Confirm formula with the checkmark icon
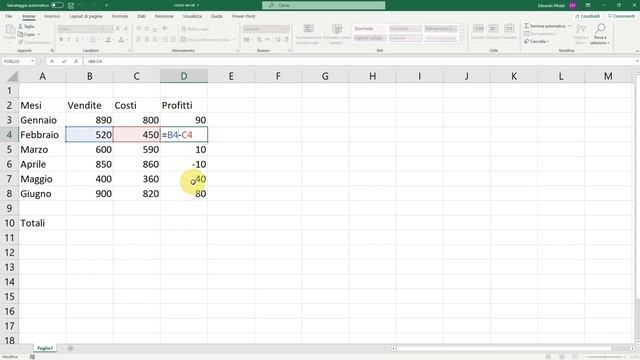This screenshot has width=640, height=360. click(x=64, y=61)
